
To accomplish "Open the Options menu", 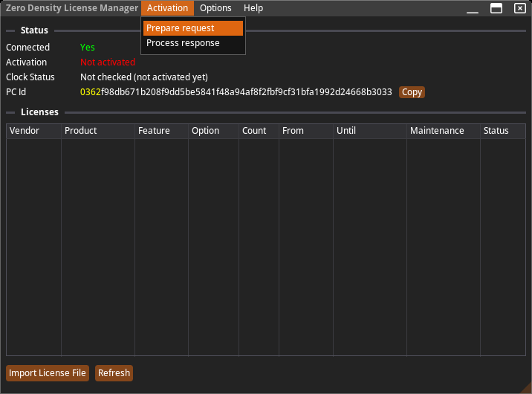I will tap(215, 8).
